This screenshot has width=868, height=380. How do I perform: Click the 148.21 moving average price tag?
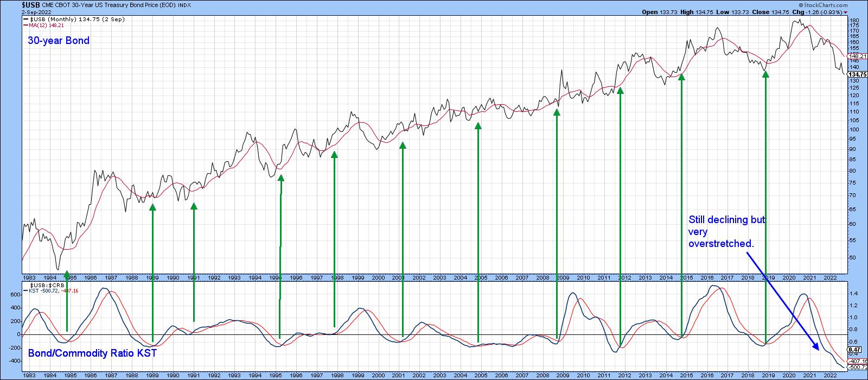[857, 56]
